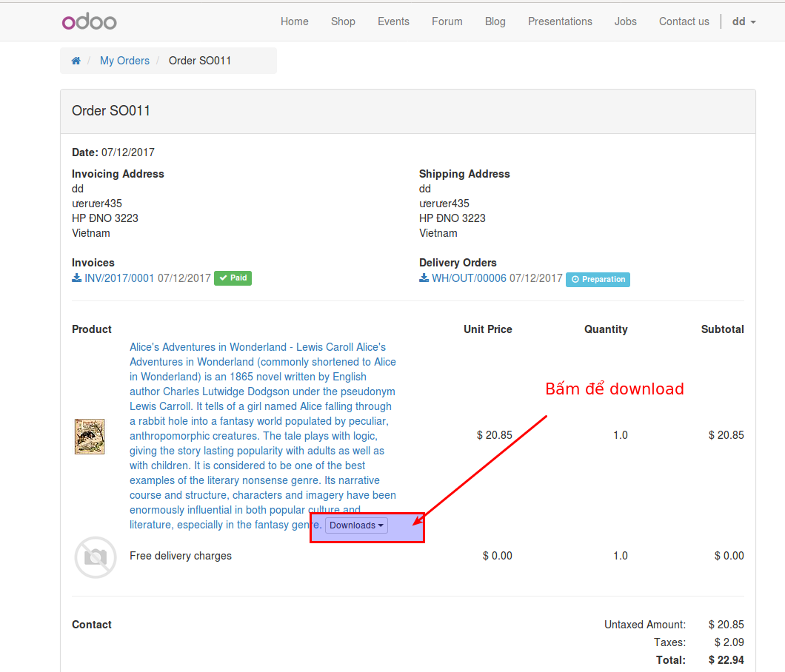Open the Forum page
Screen dimensions: 785x672
(447, 21)
